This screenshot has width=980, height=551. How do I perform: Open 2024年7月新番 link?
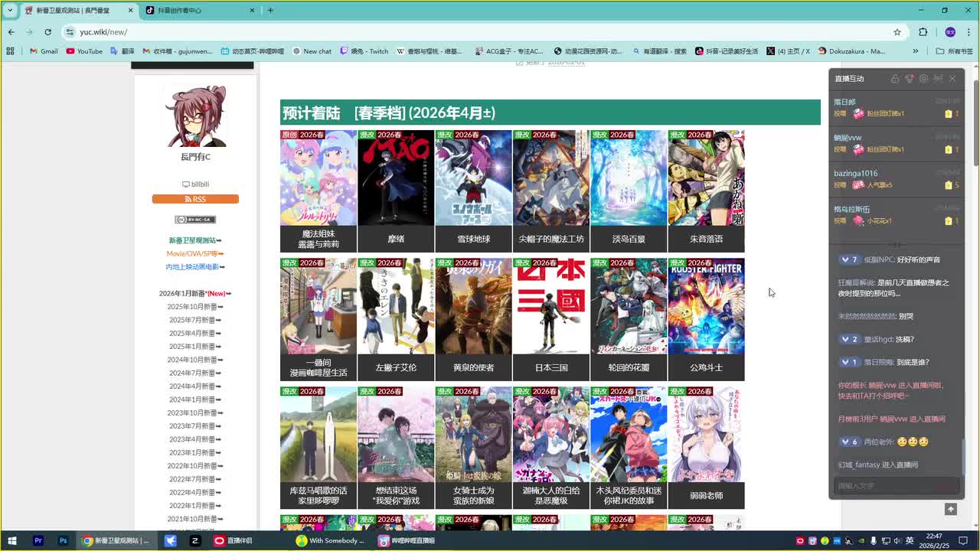pos(195,373)
